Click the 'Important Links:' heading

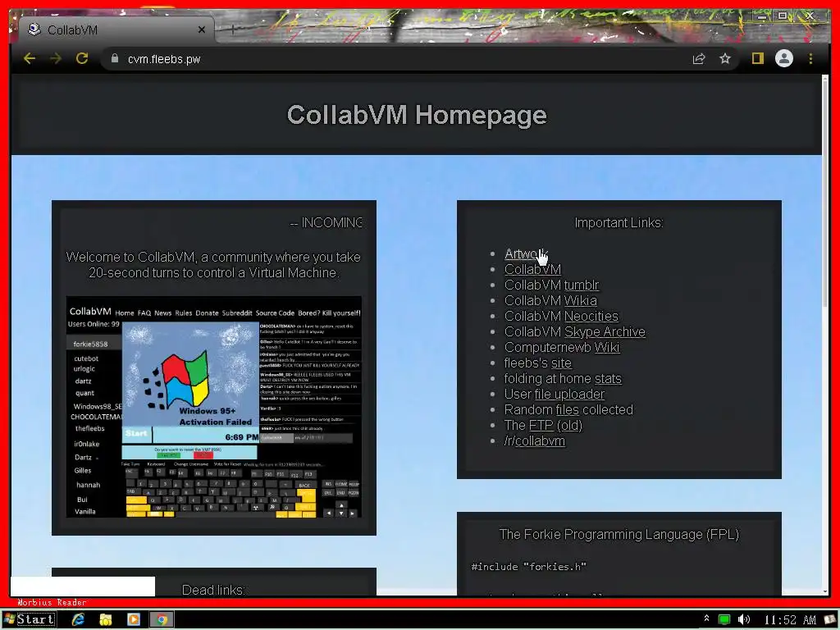(619, 223)
